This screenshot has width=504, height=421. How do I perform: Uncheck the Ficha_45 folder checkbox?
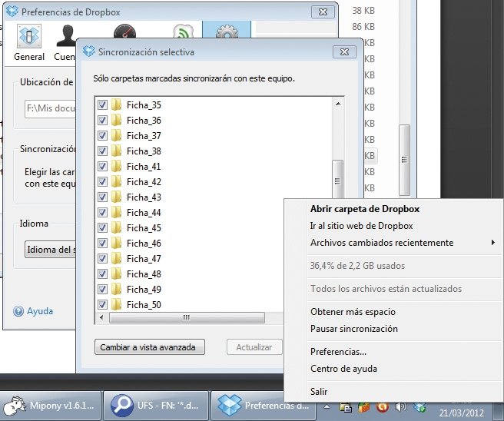102,228
